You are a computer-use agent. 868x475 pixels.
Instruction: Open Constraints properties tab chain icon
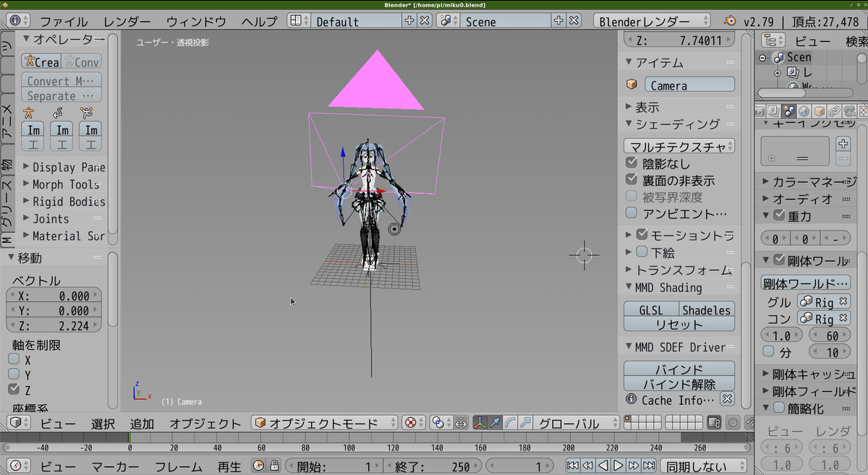point(835,111)
